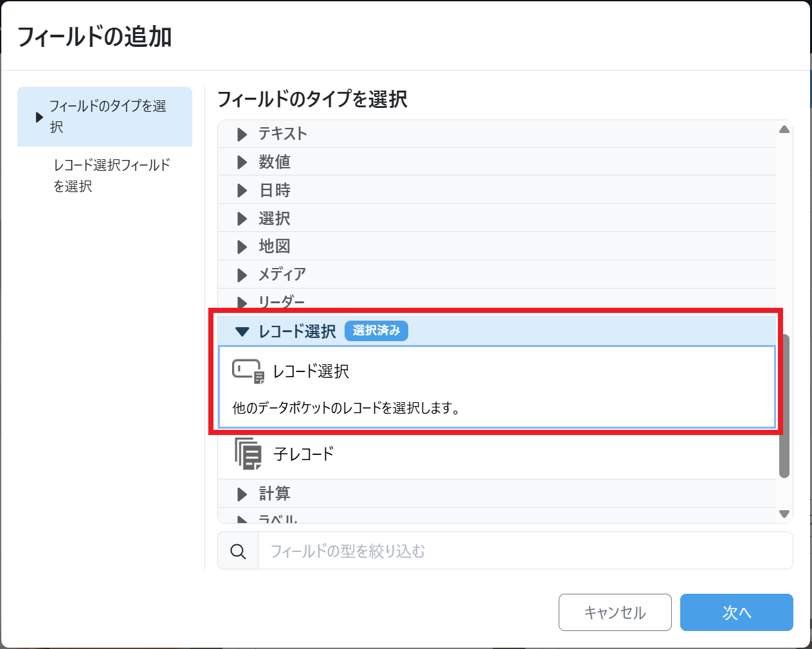Go to レコード選択フィールドを選択 step
This screenshot has height=649, width=812.
(x=111, y=175)
